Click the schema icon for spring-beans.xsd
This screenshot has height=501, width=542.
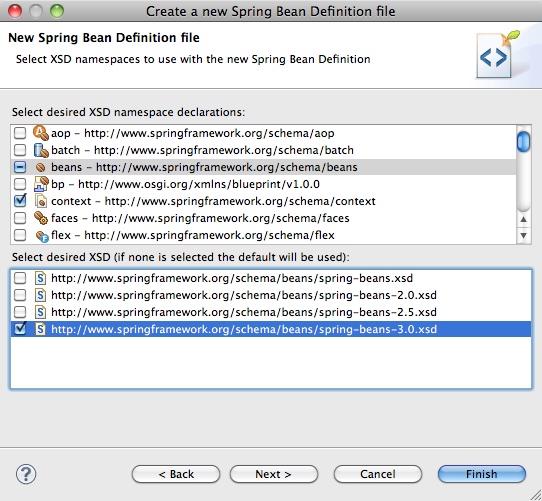pyautogui.click(x=40, y=278)
